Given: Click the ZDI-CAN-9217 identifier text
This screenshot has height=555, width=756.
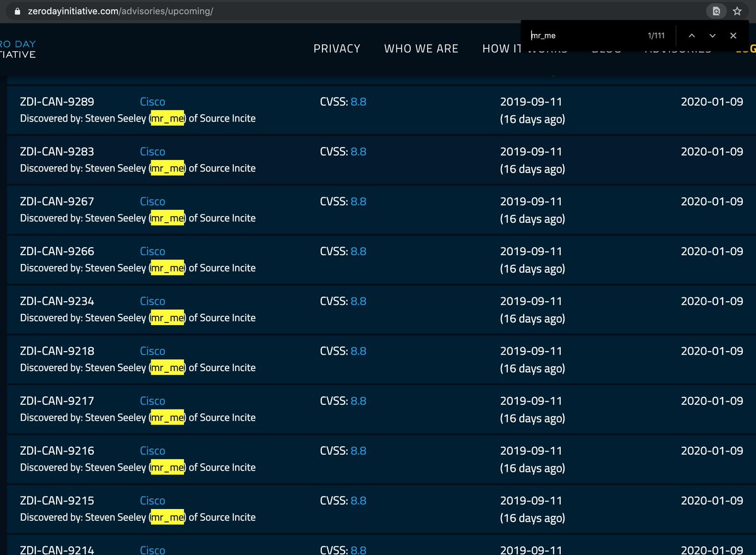Looking at the screenshot, I should pyautogui.click(x=57, y=401).
